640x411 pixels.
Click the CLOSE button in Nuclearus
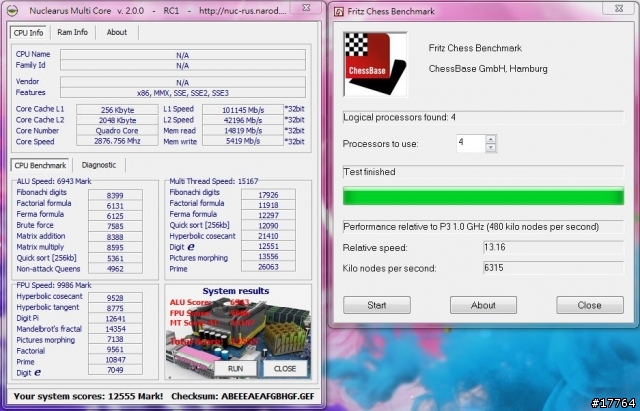pos(285,369)
